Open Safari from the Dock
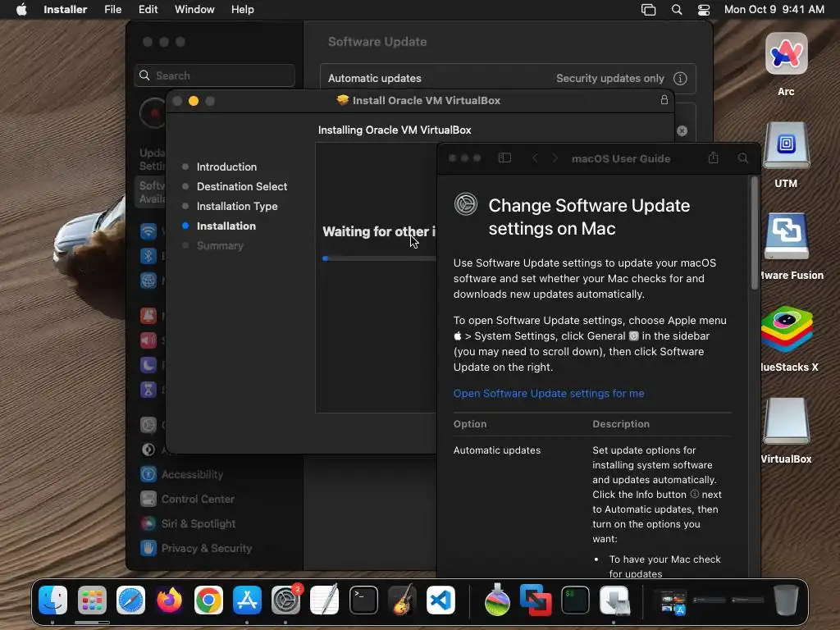The height and width of the screenshot is (630, 840). (130, 600)
